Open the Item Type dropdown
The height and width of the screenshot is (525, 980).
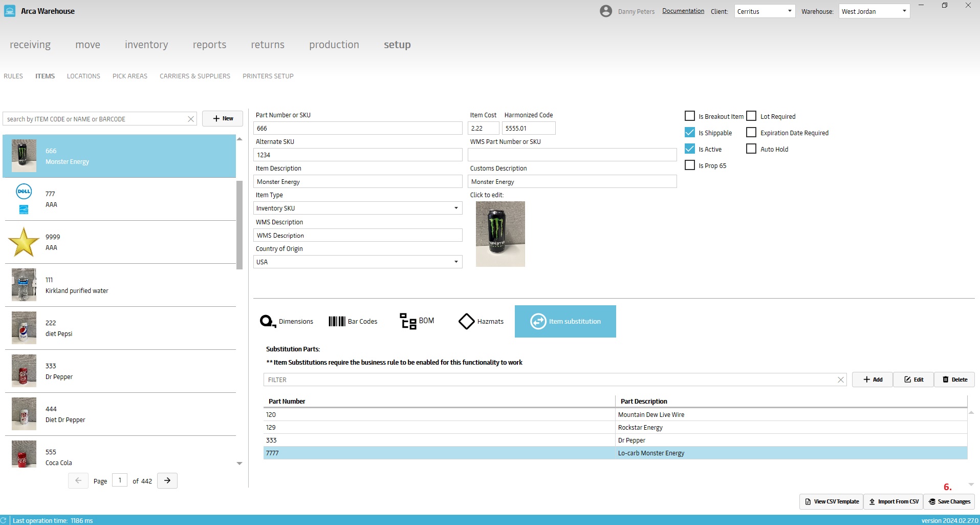coord(358,208)
